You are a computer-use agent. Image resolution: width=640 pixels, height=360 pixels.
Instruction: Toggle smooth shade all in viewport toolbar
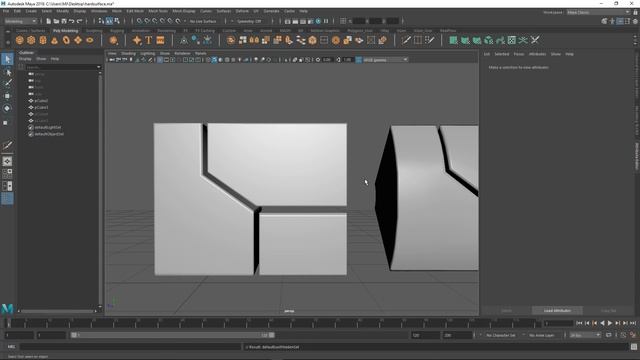click(x=214, y=60)
